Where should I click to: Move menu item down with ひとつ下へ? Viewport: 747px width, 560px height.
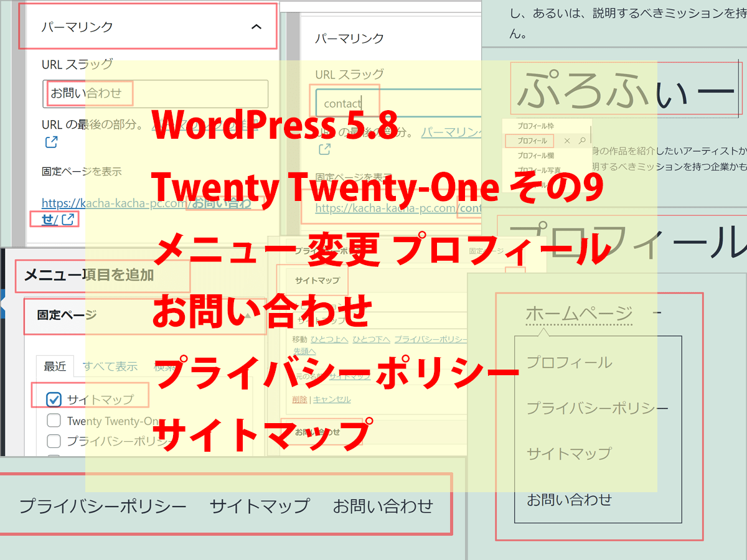(x=371, y=339)
